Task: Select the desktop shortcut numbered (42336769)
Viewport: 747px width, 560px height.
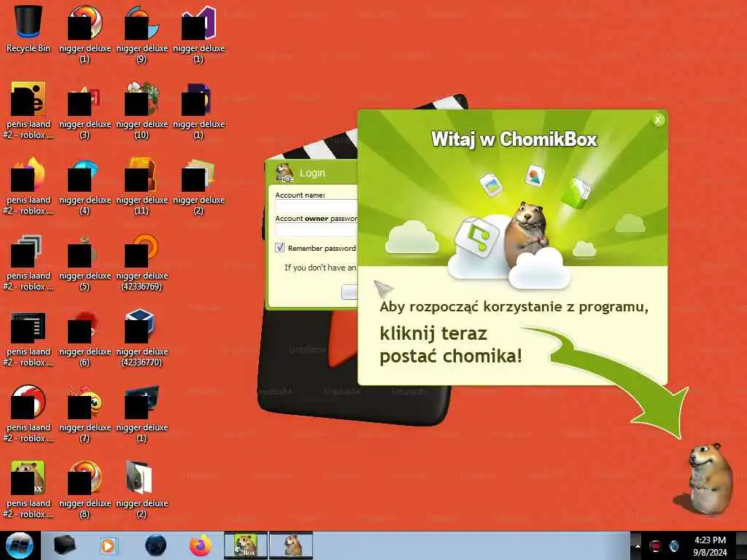Action: (x=142, y=262)
